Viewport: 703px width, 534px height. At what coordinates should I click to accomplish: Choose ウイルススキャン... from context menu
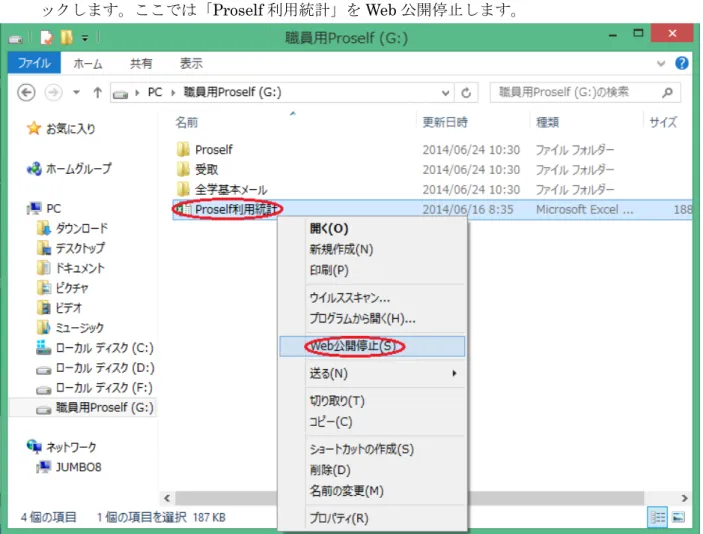click(372, 298)
